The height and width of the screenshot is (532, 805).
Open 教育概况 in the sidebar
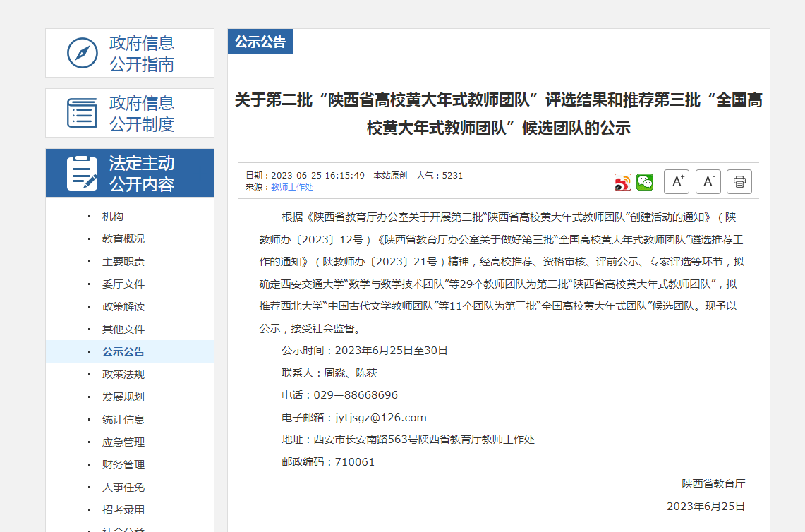(x=123, y=239)
